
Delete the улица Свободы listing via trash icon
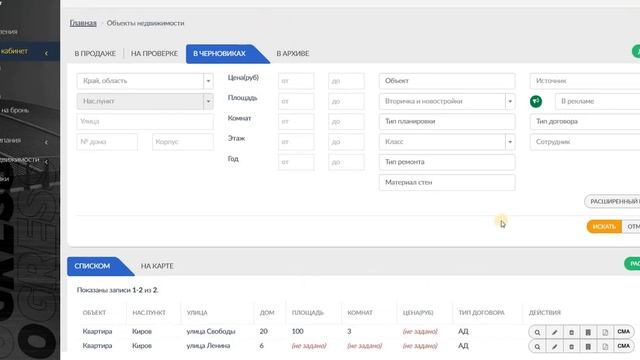[571, 332]
